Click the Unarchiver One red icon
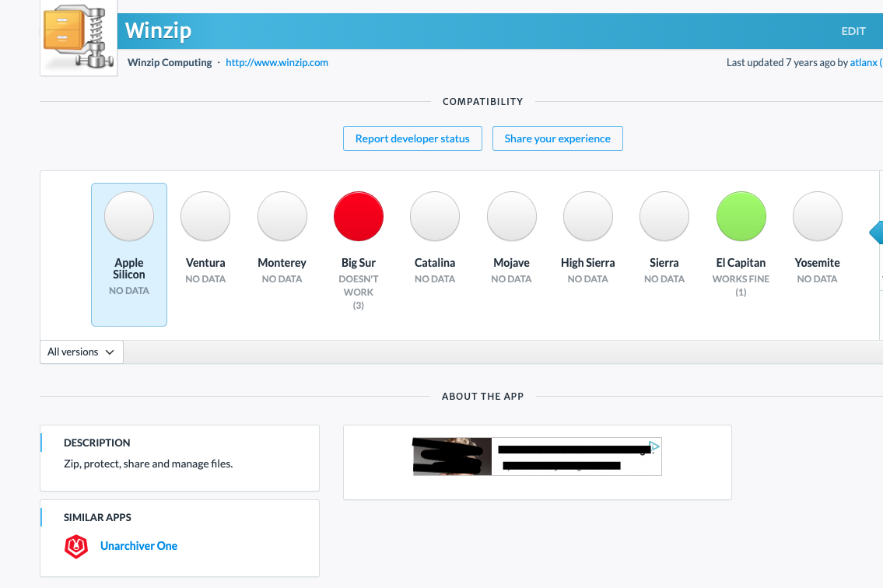 [x=76, y=546]
